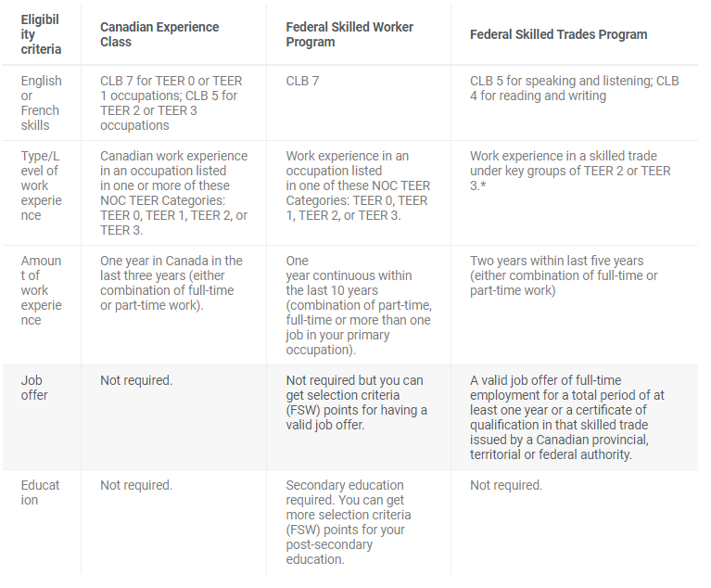Select the Type/Level of work experience label

click(x=41, y=185)
